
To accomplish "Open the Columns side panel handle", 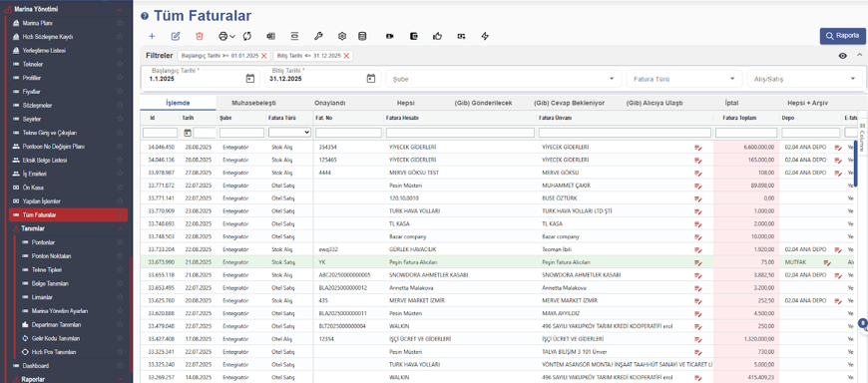I will pos(862,138).
